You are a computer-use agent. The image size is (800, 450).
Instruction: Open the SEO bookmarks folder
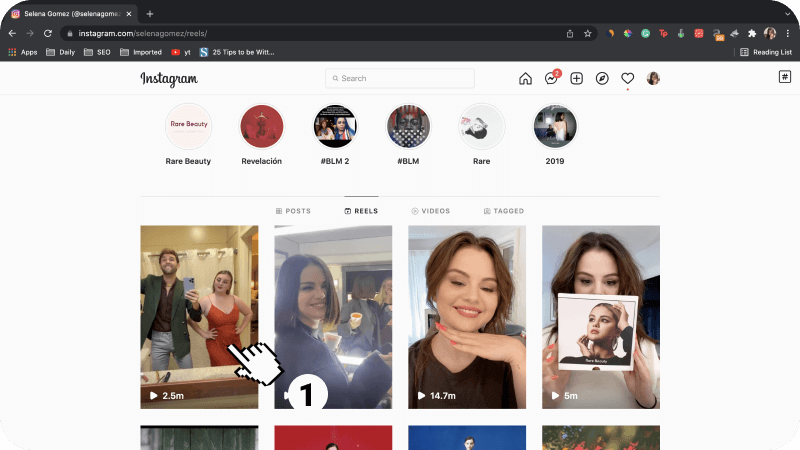coord(97,51)
